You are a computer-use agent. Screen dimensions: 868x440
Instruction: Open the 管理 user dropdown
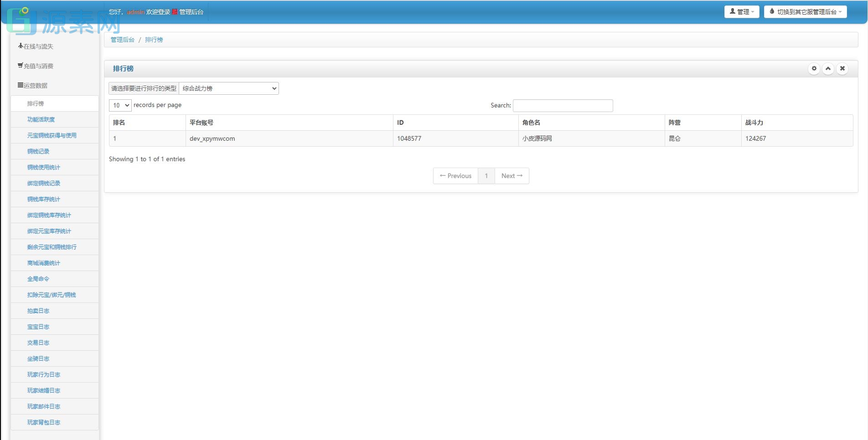pyautogui.click(x=741, y=12)
